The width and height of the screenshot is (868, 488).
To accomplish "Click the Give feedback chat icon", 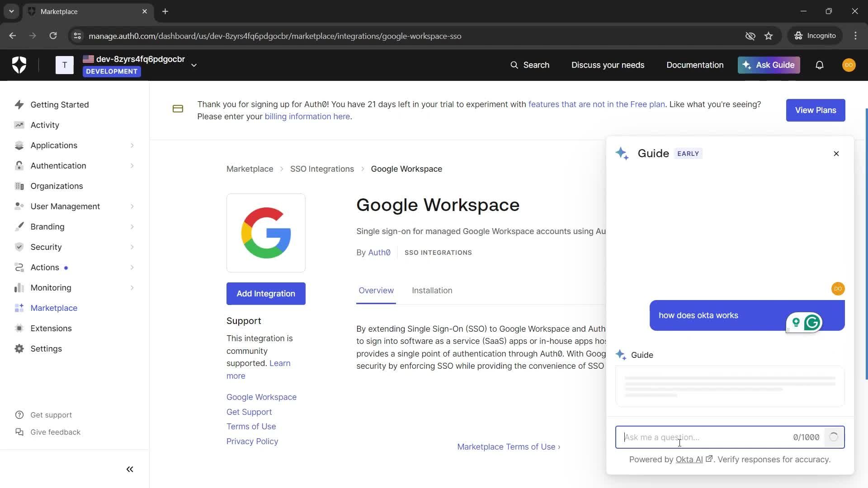I will (x=19, y=432).
